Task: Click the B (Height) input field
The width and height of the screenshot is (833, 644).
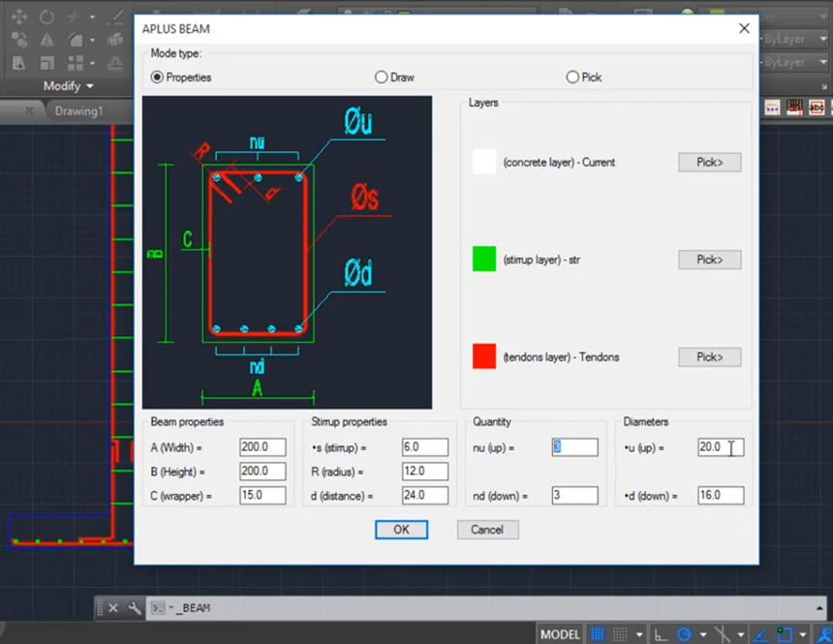Action: point(262,471)
